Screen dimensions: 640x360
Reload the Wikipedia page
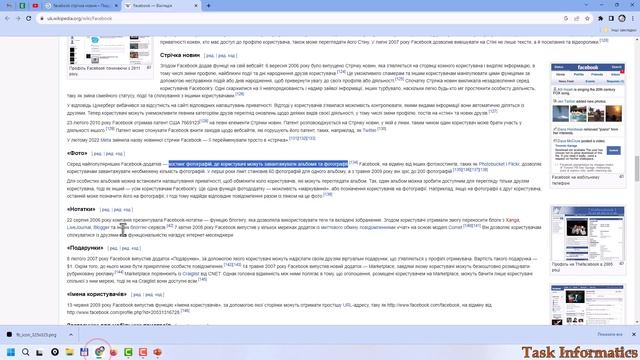(29, 18)
